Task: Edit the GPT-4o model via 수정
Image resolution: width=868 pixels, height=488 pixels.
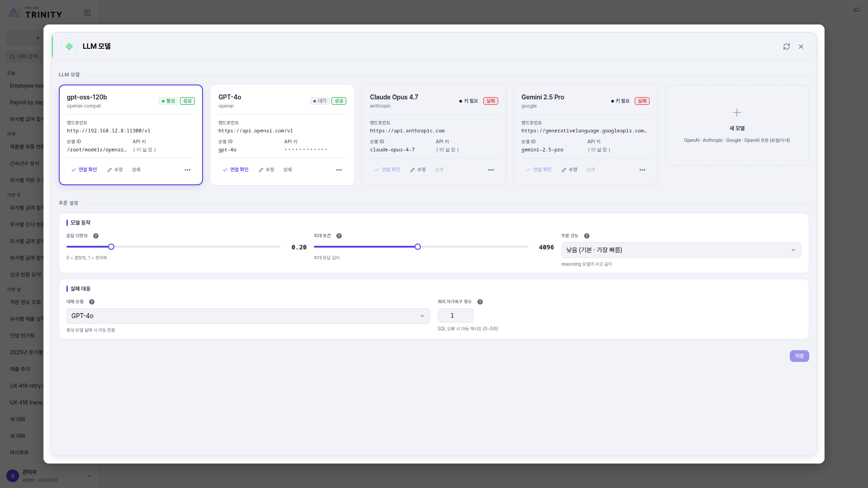Action: pos(266,170)
